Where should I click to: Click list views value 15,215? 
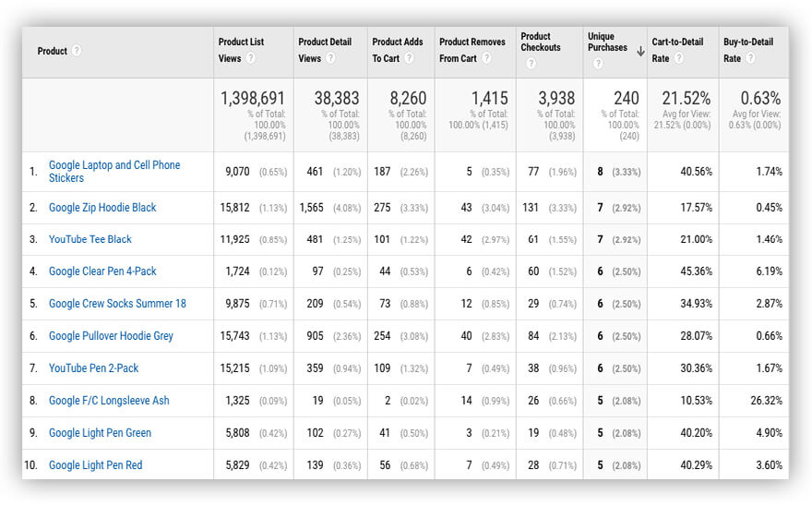coord(234,368)
